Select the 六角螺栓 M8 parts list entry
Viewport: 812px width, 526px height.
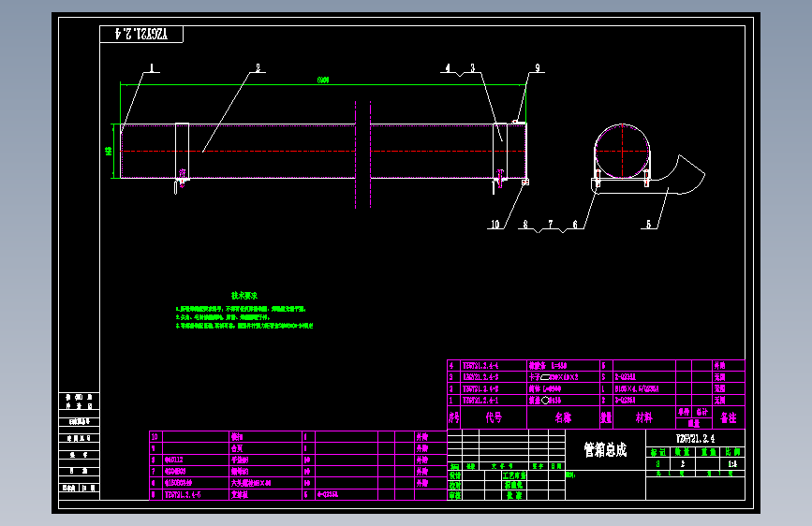click(251, 483)
